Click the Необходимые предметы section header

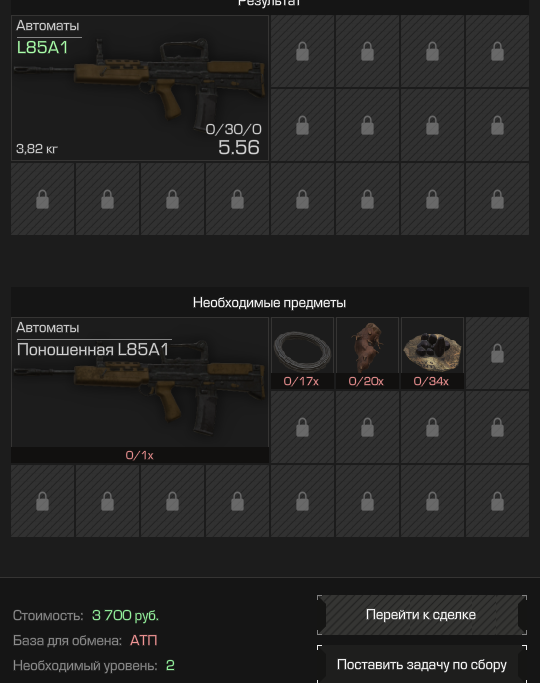tap(270, 302)
